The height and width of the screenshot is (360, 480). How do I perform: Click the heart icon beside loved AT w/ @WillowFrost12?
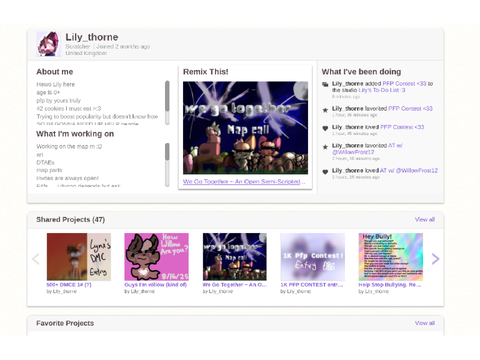[325, 172]
